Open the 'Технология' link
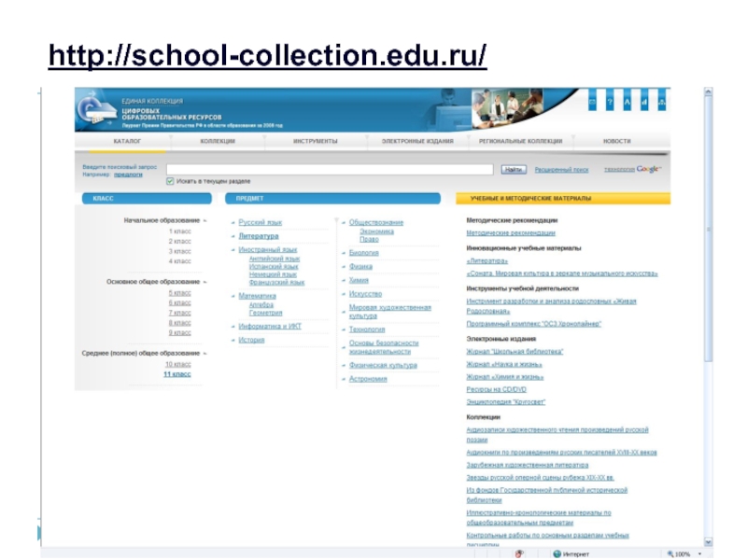 coord(367,329)
